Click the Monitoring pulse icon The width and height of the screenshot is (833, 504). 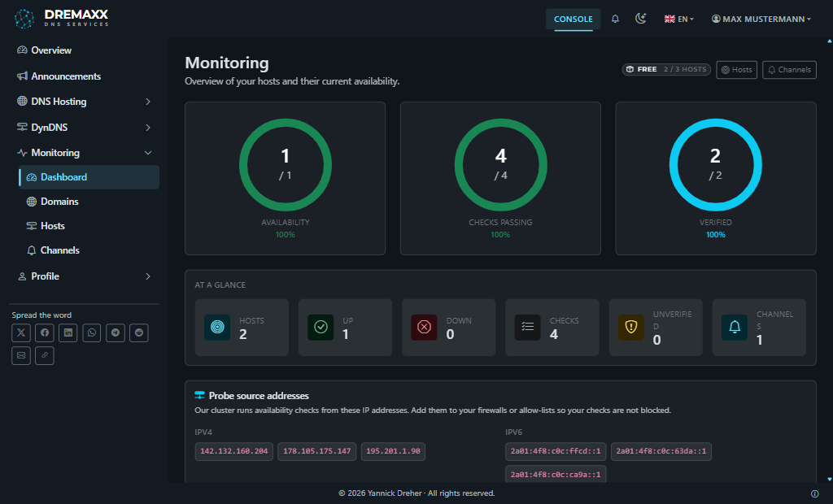22,153
